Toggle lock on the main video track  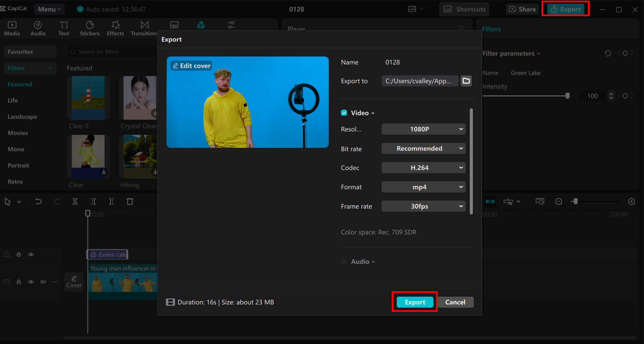tap(19, 282)
